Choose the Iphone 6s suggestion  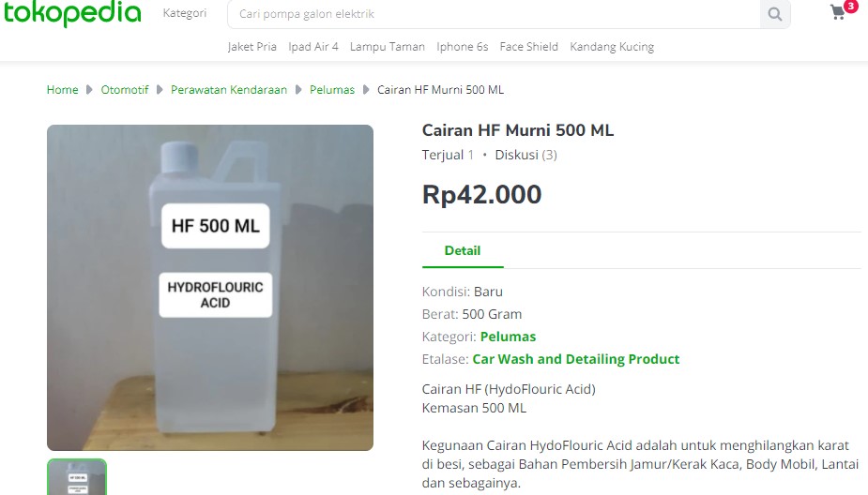pos(463,47)
